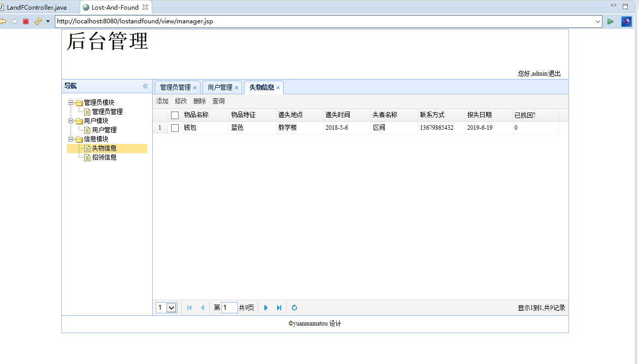Collapse the 导航 navigation panel

click(x=146, y=86)
